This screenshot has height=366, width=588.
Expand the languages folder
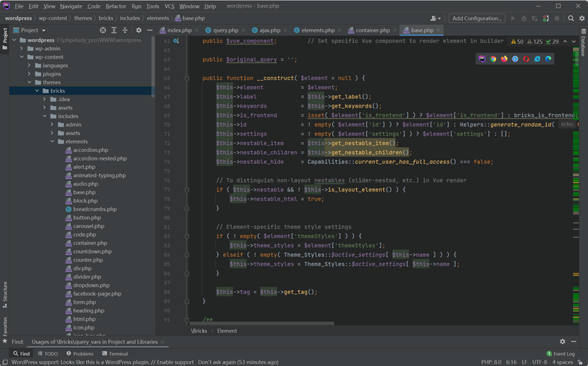[x=29, y=65]
